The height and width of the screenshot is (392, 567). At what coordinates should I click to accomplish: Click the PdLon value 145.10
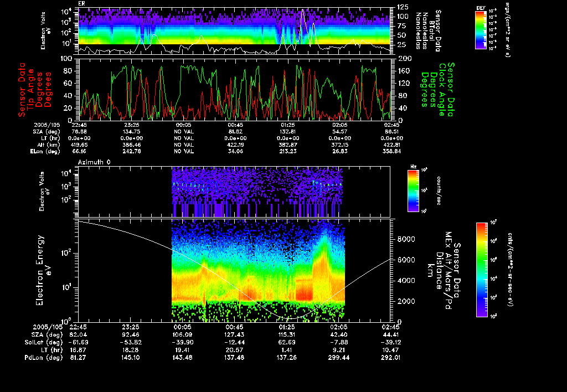131,358
